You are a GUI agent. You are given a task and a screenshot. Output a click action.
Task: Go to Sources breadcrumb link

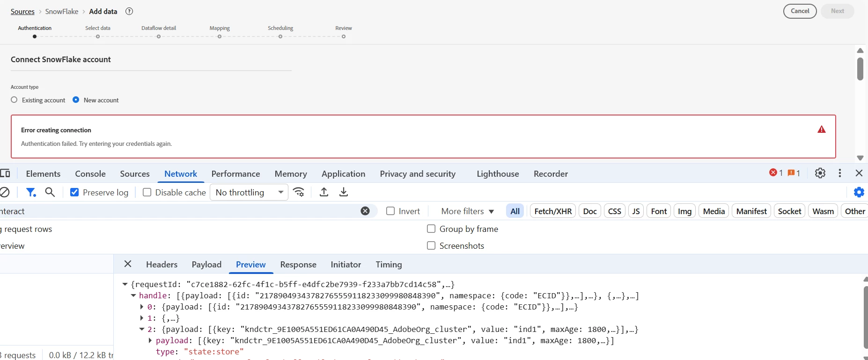click(22, 11)
